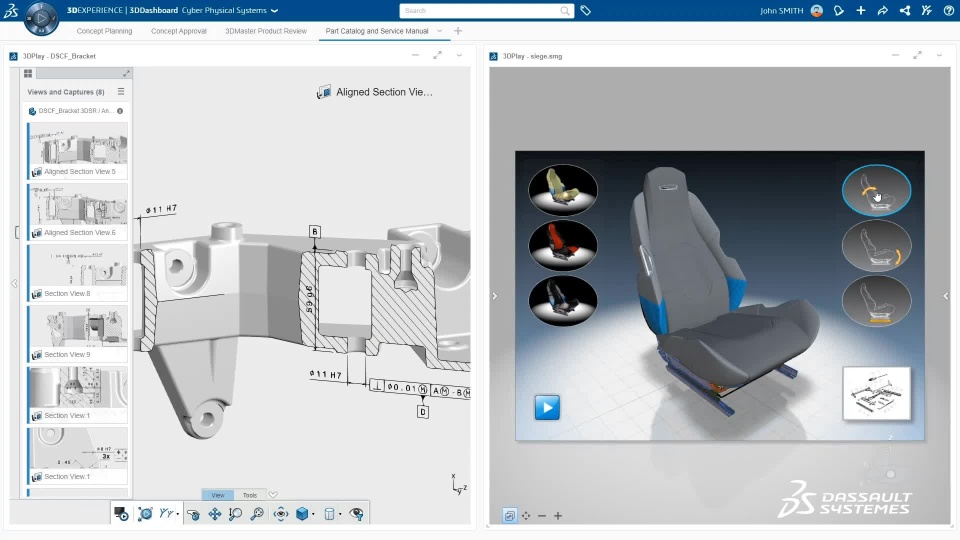Select the beige seat color variant

(563, 190)
